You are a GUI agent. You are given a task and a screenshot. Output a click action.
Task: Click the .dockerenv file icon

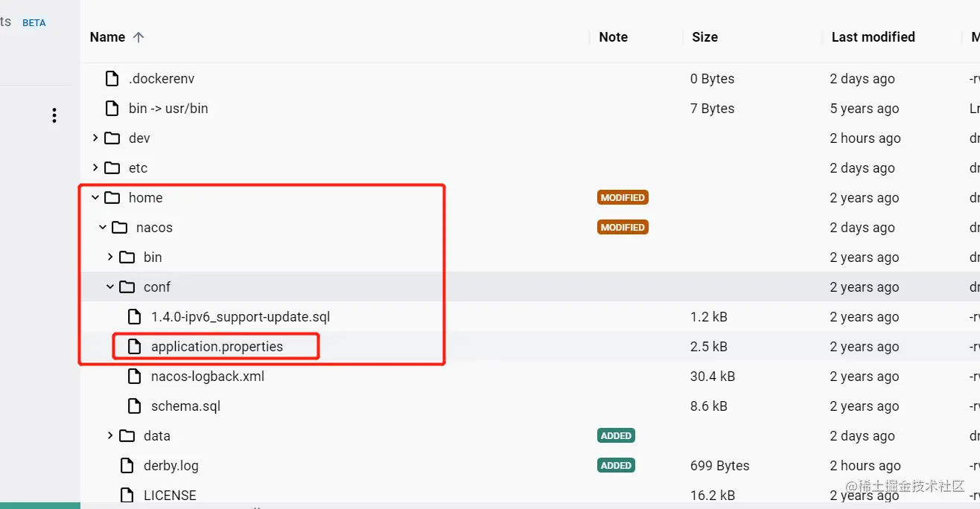click(x=112, y=79)
